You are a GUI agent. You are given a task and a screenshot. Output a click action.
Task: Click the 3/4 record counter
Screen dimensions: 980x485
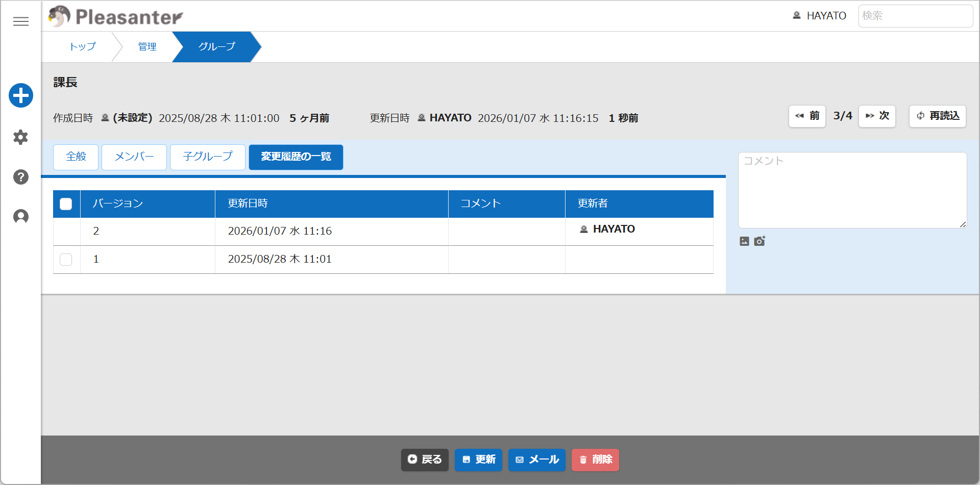point(843,116)
